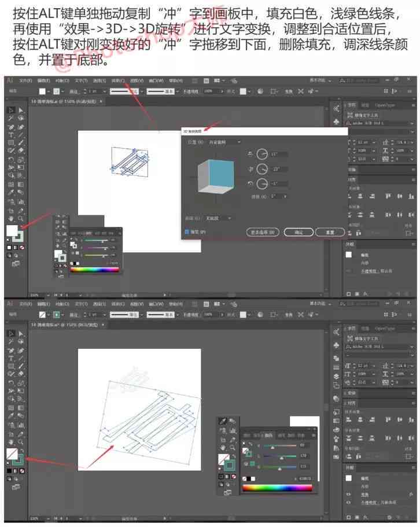Select Gradient tool in lower window toolbar
The image size is (420, 527).
pos(21,408)
